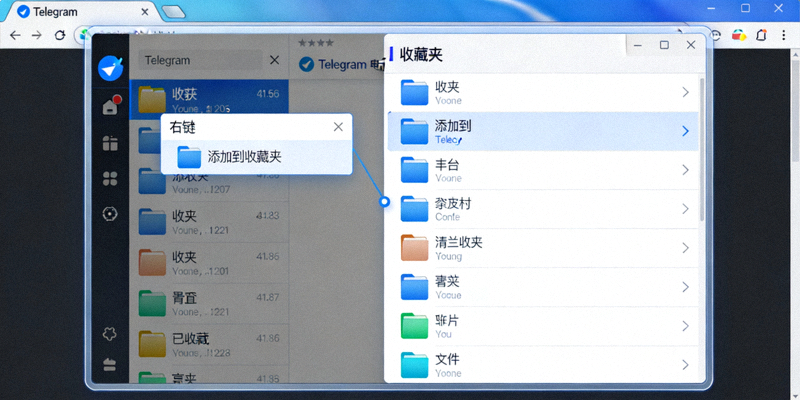Screen dimensions: 800x400
Task: Close the 右键 context popup
Action: [338, 127]
